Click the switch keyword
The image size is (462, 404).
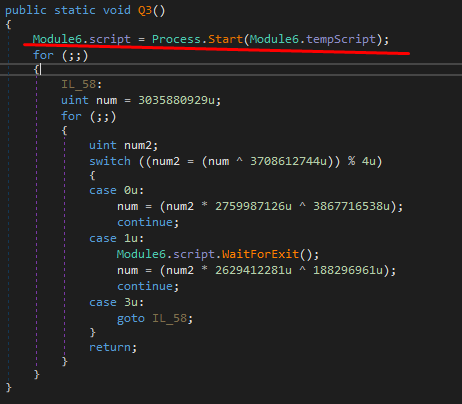tap(110, 161)
